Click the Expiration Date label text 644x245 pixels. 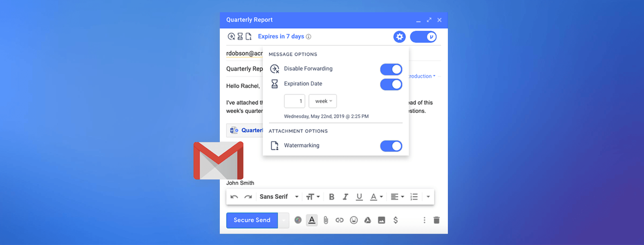click(303, 84)
